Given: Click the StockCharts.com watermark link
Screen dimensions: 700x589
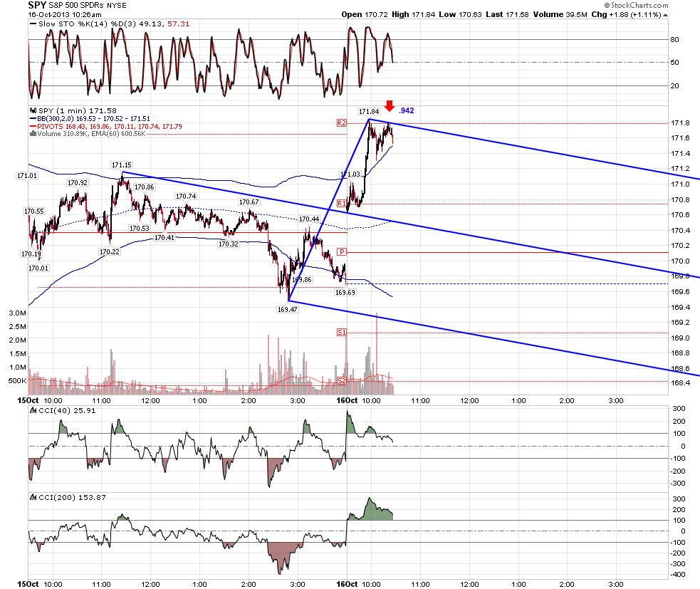Looking at the screenshot, I should [636, 6].
